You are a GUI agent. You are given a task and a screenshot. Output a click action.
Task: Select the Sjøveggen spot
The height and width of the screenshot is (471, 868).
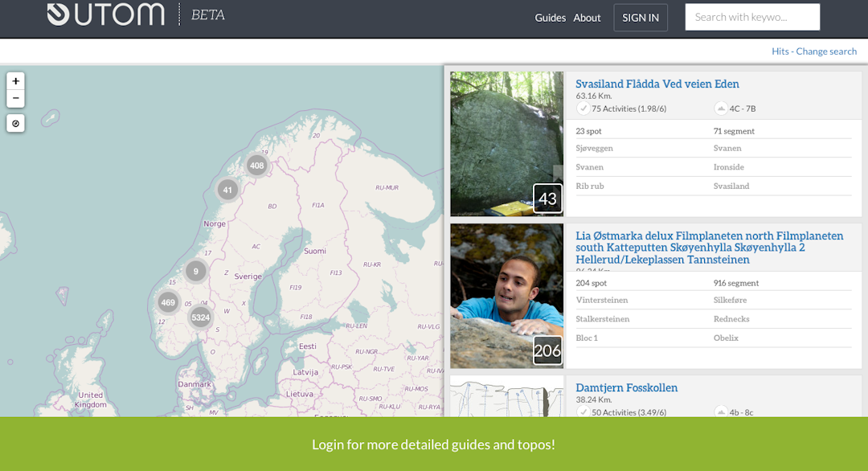click(x=594, y=148)
